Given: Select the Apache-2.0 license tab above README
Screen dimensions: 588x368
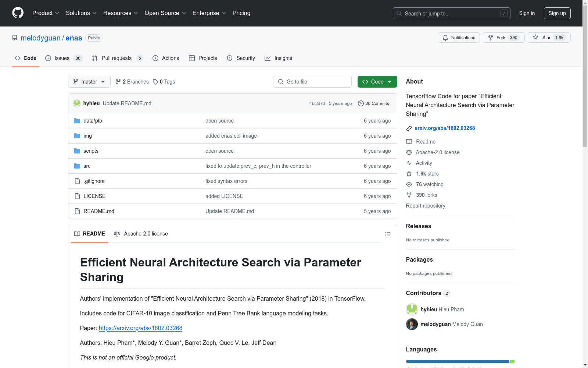Looking at the screenshot, I should click(141, 234).
